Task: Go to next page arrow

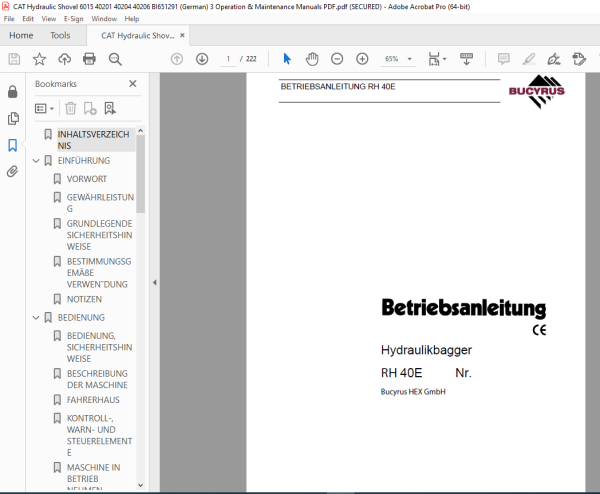Action: click(202, 59)
